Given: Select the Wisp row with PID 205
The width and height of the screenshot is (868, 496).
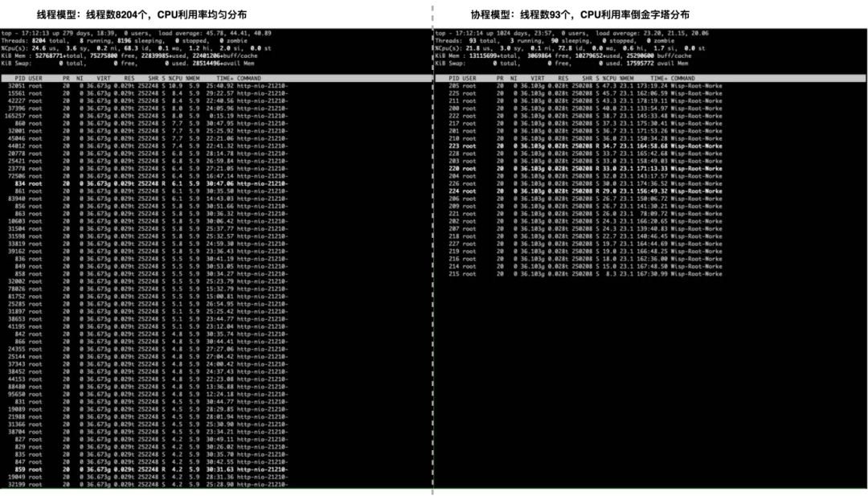Looking at the screenshot, I should [x=585, y=86].
